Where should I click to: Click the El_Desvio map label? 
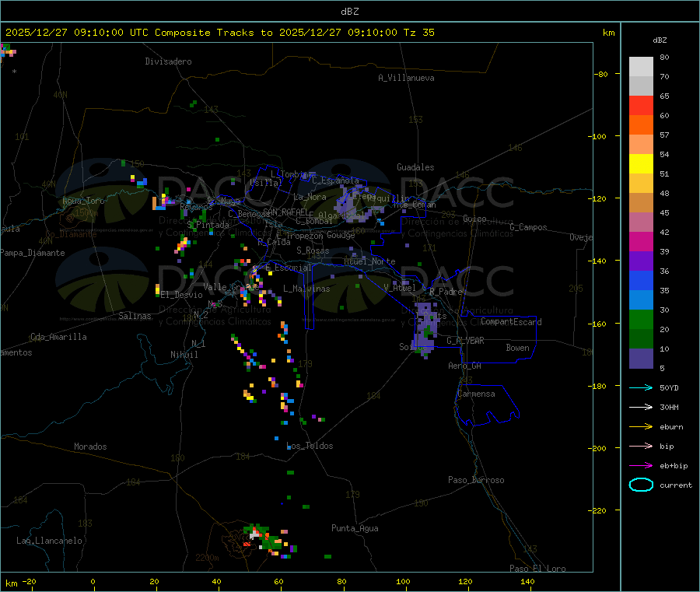coord(182,295)
